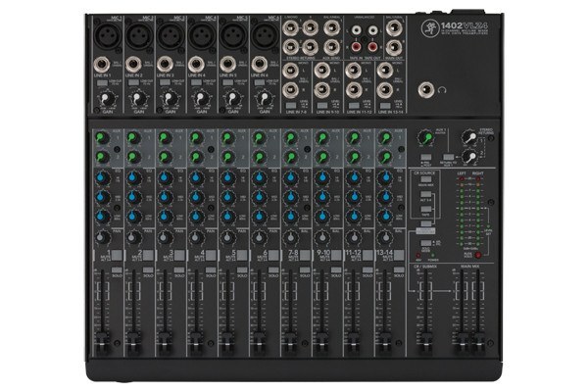The width and height of the screenshot is (588, 392).
Task: Click the Solo Mode AFL/PFL switch
Action: point(425,243)
